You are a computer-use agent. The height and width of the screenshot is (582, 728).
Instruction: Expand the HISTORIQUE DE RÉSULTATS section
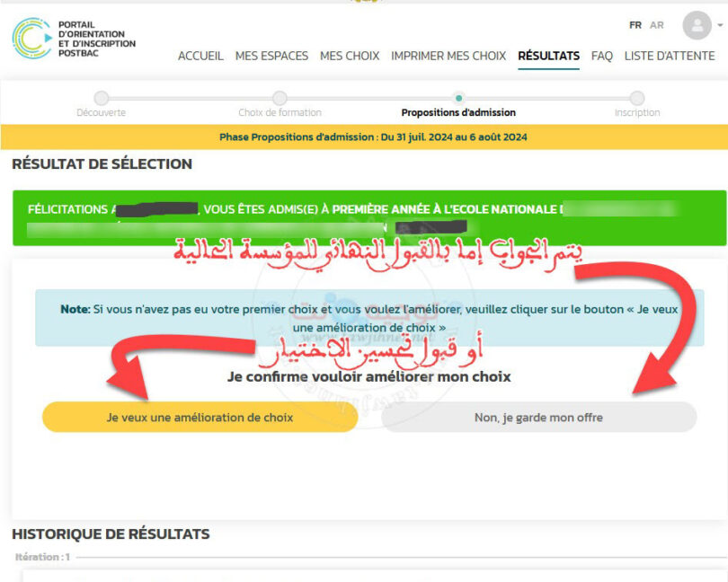coord(110,533)
